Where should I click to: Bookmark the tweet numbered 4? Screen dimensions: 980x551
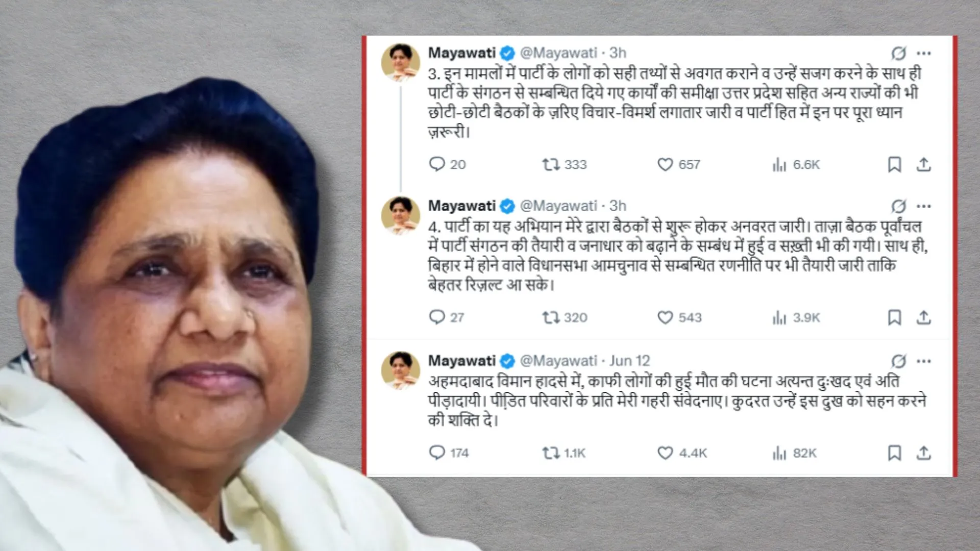pyautogui.click(x=894, y=317)
